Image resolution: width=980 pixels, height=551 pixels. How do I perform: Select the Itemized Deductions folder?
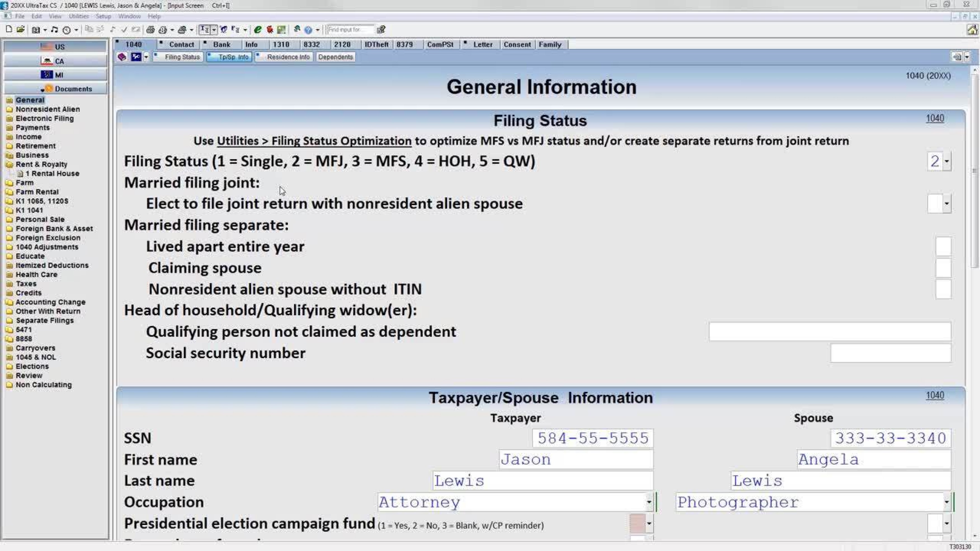52,265
